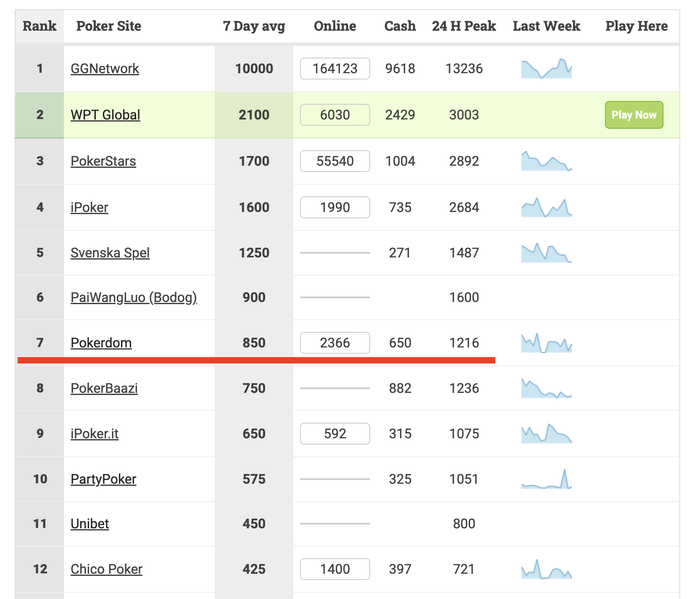Visit the Svenska Spel link
This screenshot has height=599, width=700.
coord(110,253)
